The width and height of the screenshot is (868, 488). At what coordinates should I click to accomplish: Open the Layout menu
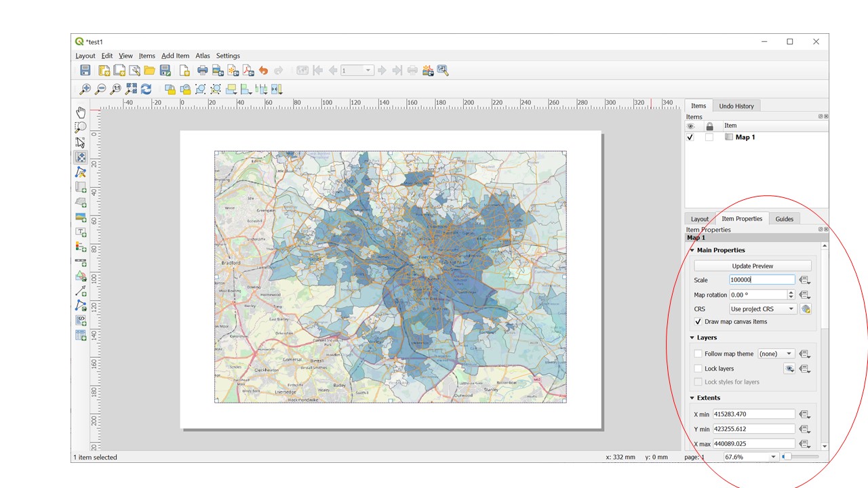pyautogui.click(x=85, y=56)
